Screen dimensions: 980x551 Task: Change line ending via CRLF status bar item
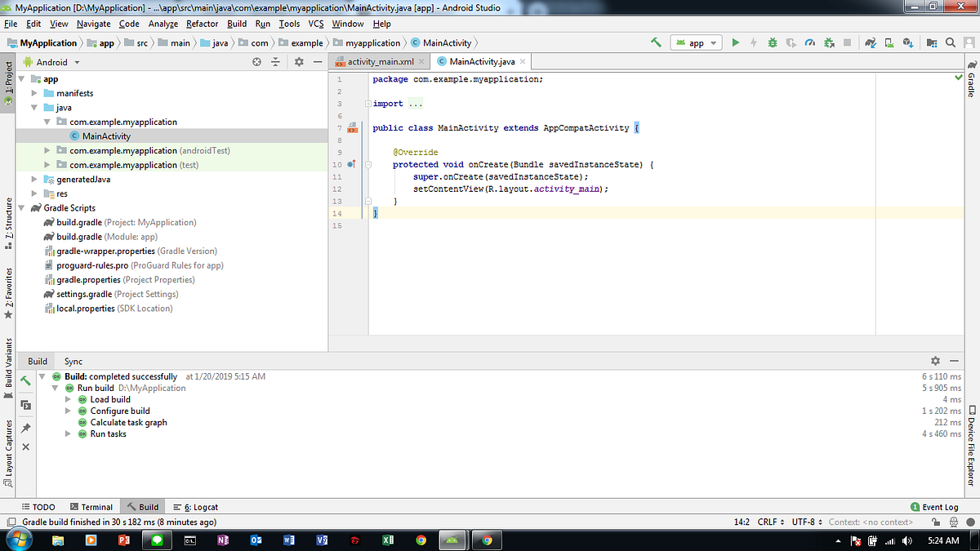click(x=765, y=521)
